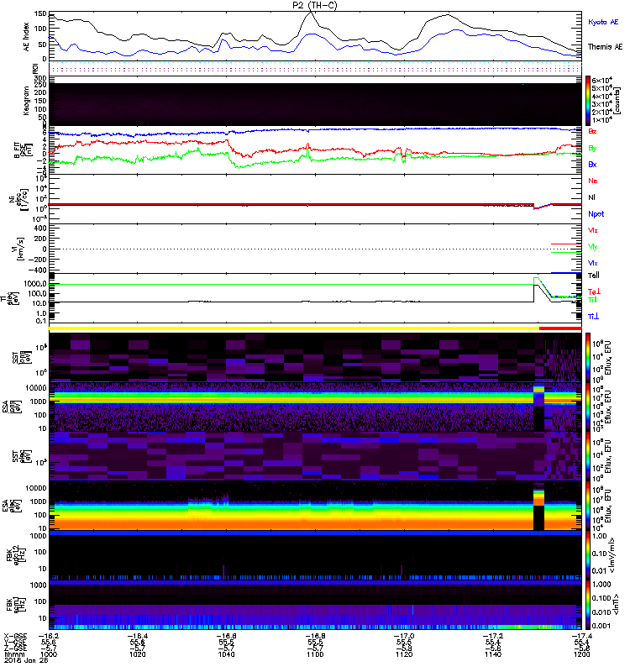This screenshot has height=672, width=630.
Task: Select the black Ni legend entry
Action: (x=592, y=197)
